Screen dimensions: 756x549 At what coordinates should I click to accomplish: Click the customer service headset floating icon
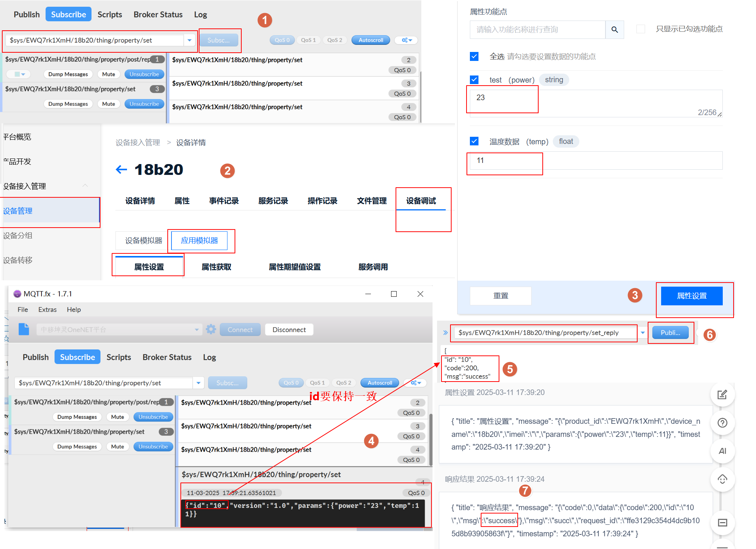click(722, 479)
